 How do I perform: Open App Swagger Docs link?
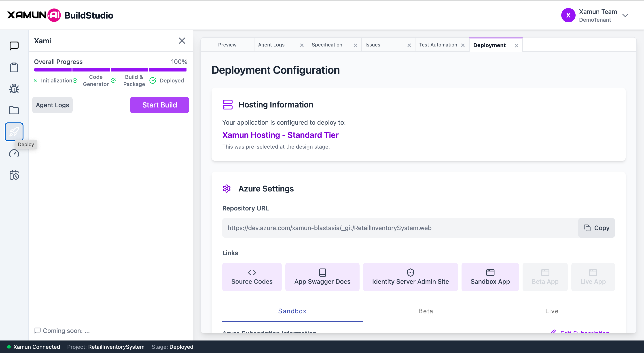click(x=322, y=277)
